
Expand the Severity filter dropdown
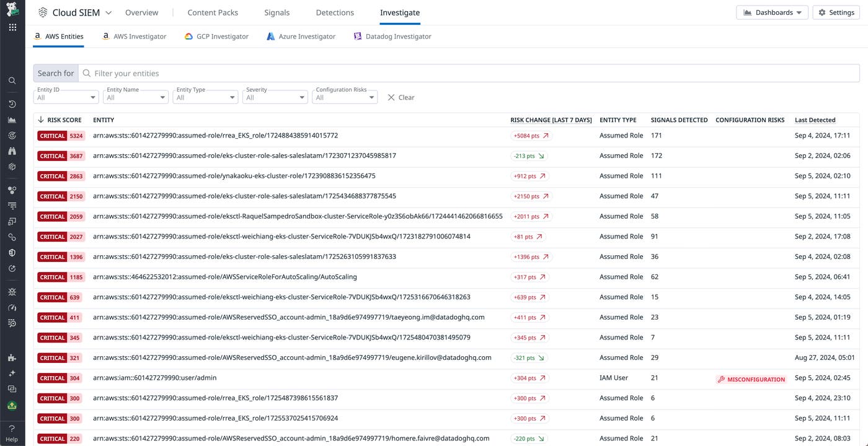point(275,97)
